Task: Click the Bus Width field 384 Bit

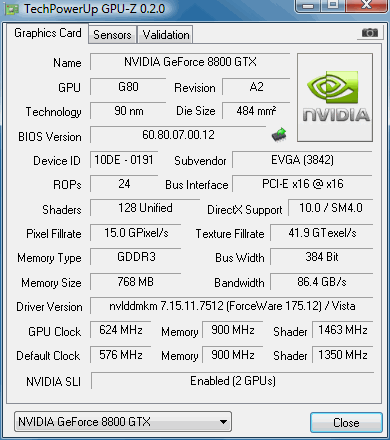Action: [x=322, y=257]
